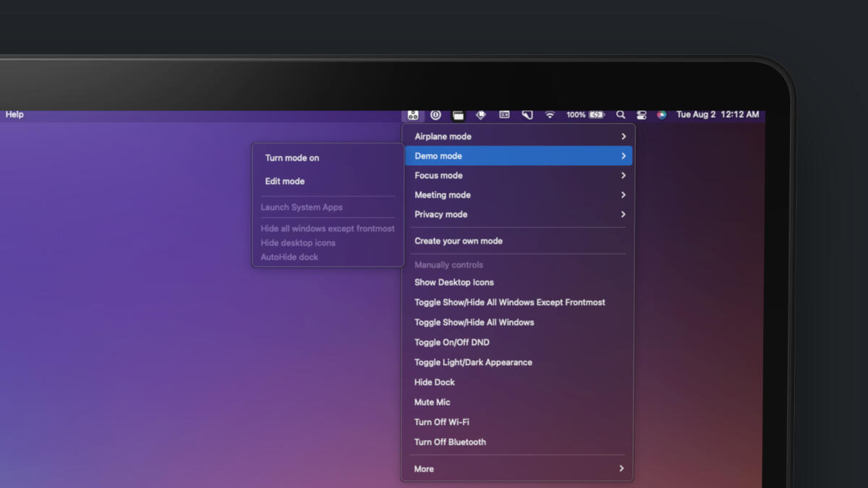Expand the Airplane mode submenu
This screenshot has width=868, height=488.
(x=623, y=137)
